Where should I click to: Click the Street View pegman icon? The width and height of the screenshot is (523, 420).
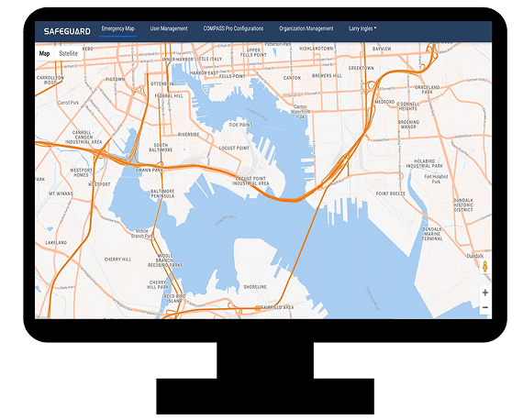(x=485, y=266)
